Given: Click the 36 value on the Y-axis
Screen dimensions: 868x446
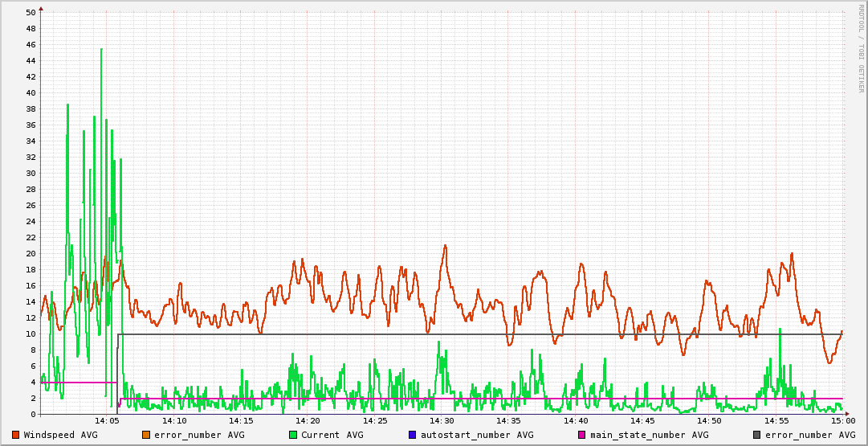Looking at the screenshot, I should pos(31,125).
